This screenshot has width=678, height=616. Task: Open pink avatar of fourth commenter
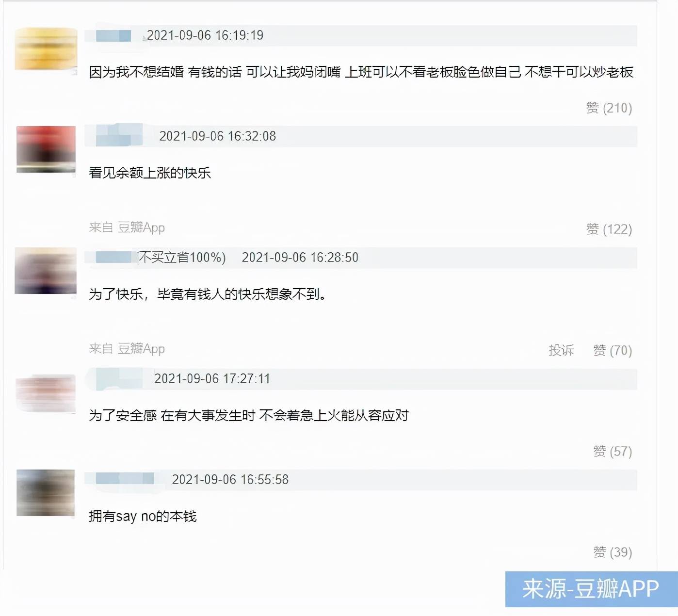46,393
